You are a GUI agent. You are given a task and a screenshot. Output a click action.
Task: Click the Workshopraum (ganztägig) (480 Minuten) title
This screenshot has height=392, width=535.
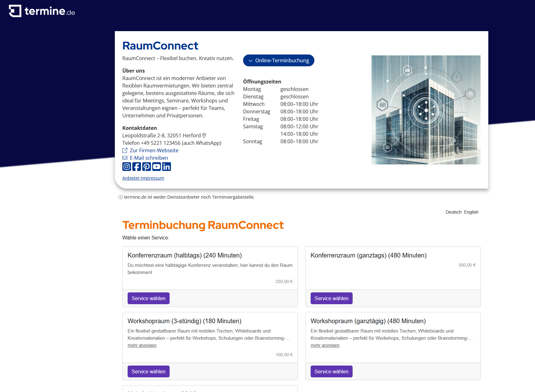point(368,321)
